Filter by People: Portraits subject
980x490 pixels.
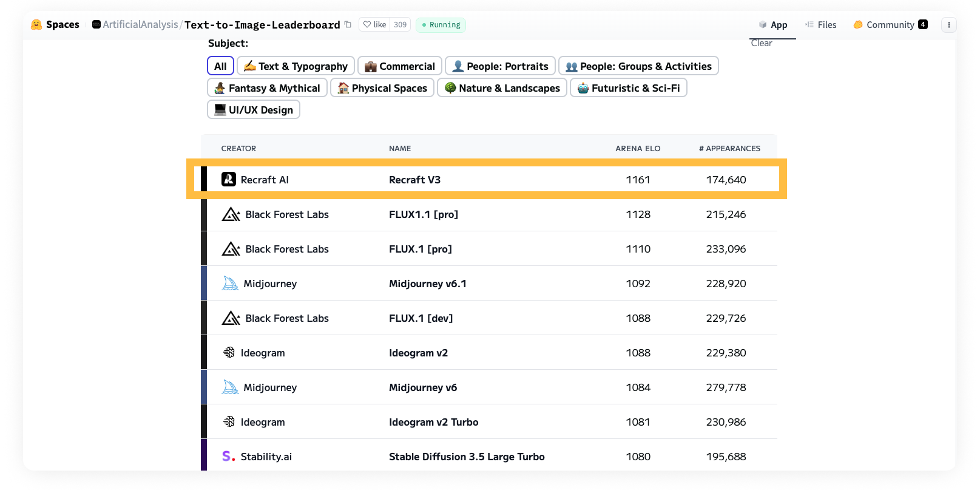pyautogui.click(x=500, y=66)
